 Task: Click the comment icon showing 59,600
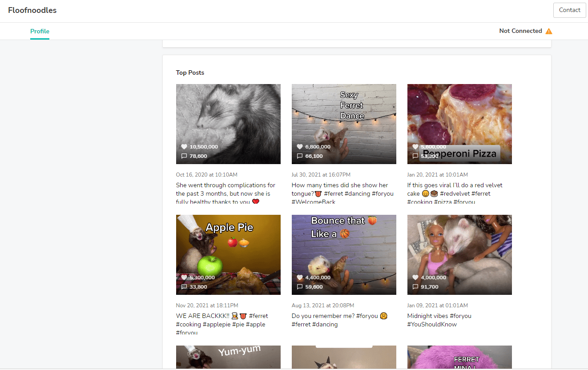point(300,287)
